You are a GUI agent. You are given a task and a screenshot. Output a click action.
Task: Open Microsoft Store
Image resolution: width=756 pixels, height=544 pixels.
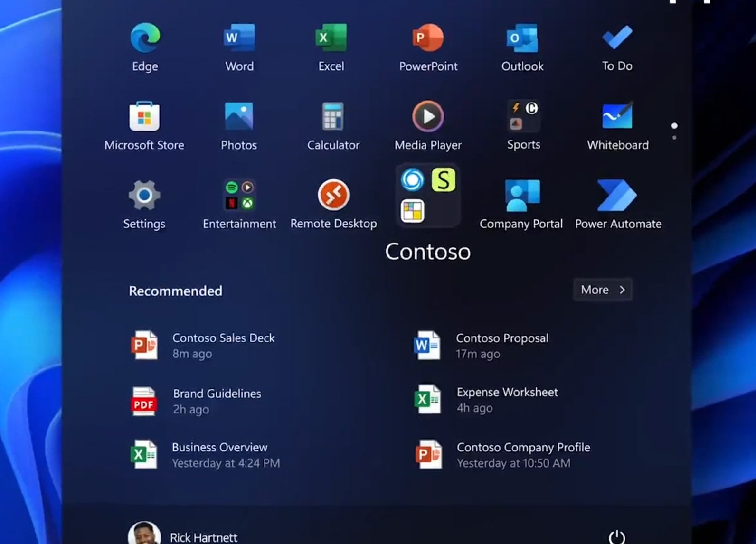[x=144, y=126]
